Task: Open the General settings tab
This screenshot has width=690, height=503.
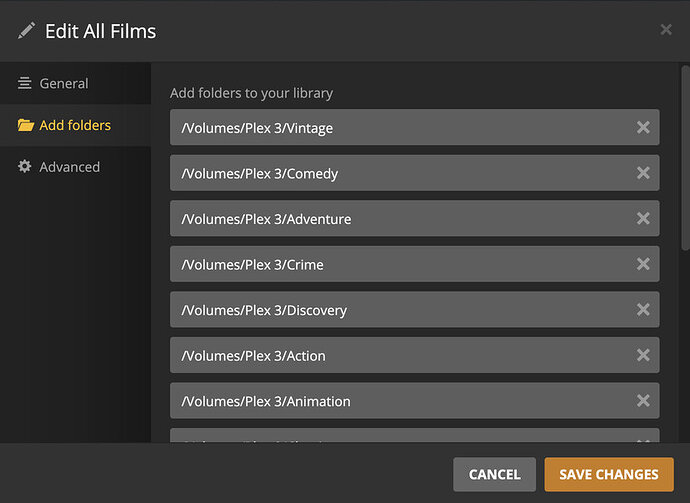Action: tap(64, 84)
